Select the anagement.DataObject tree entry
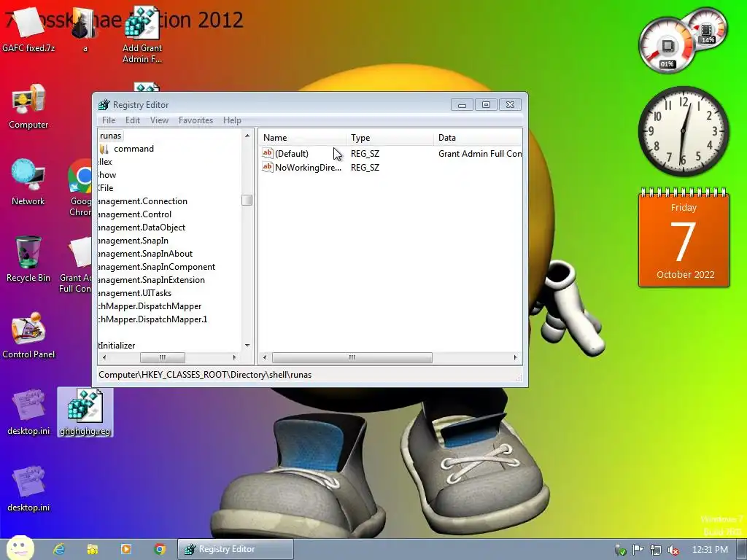Image resolution: width=747 pixels, height=560 pixels. click(x=142, y=227)
